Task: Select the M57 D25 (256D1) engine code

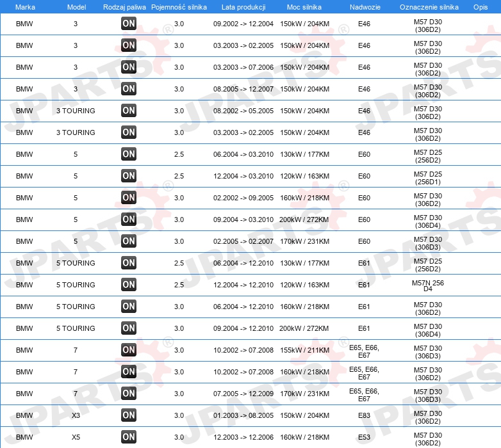Action: [x=428, y=178]
